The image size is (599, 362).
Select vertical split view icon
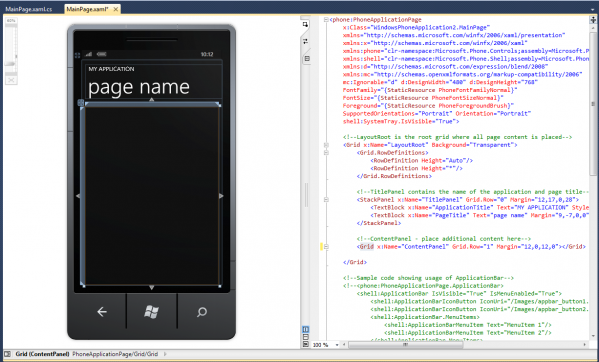point(306,329)
